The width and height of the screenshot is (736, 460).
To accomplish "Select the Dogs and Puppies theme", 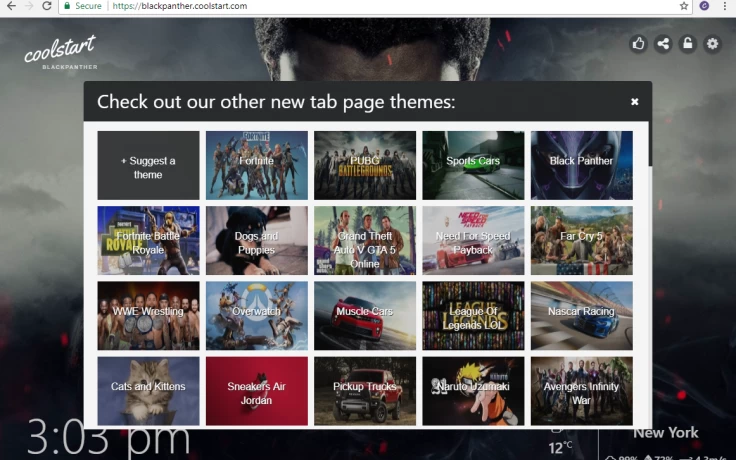I will coord(257,240).
